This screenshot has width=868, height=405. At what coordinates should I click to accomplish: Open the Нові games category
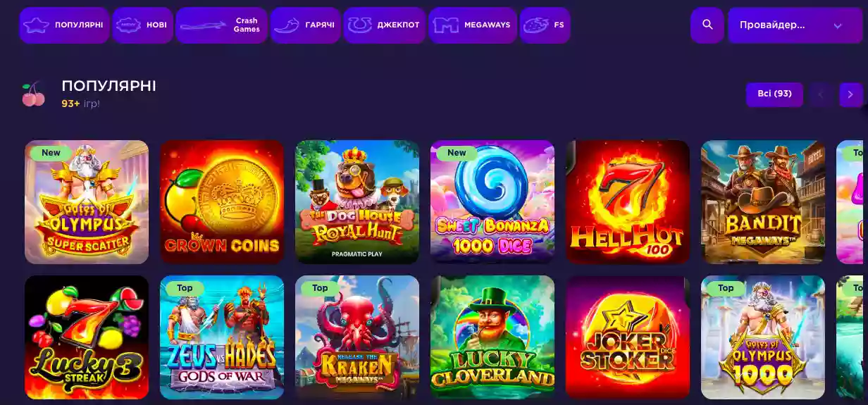142,25
